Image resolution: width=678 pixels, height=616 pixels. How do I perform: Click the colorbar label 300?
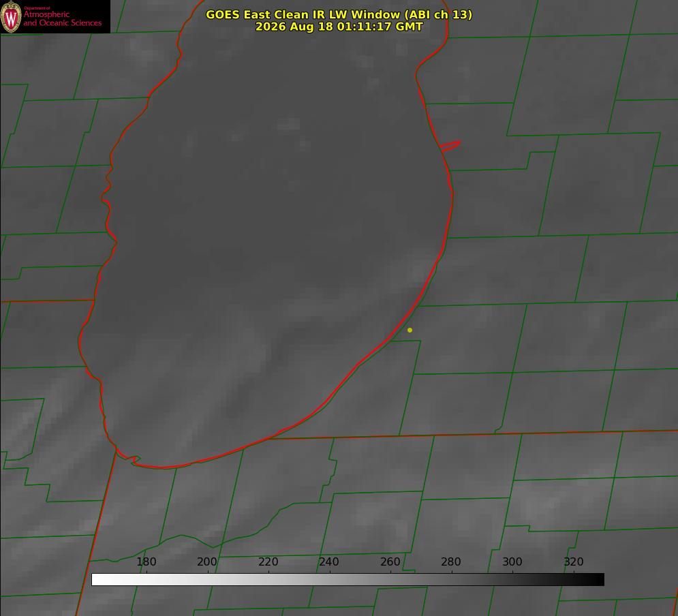[512, 561]
